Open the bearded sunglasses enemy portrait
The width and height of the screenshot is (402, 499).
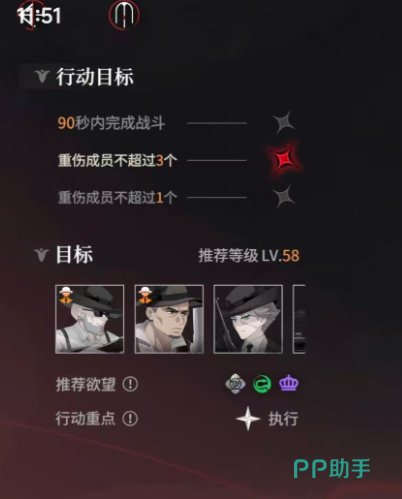tap(90, 319)
